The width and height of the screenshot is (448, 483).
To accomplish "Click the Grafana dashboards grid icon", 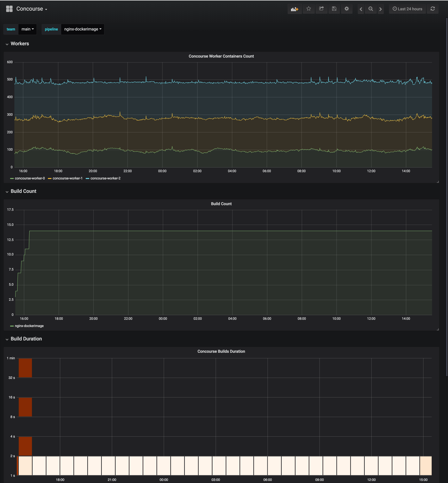I will (x=9, y=9).
